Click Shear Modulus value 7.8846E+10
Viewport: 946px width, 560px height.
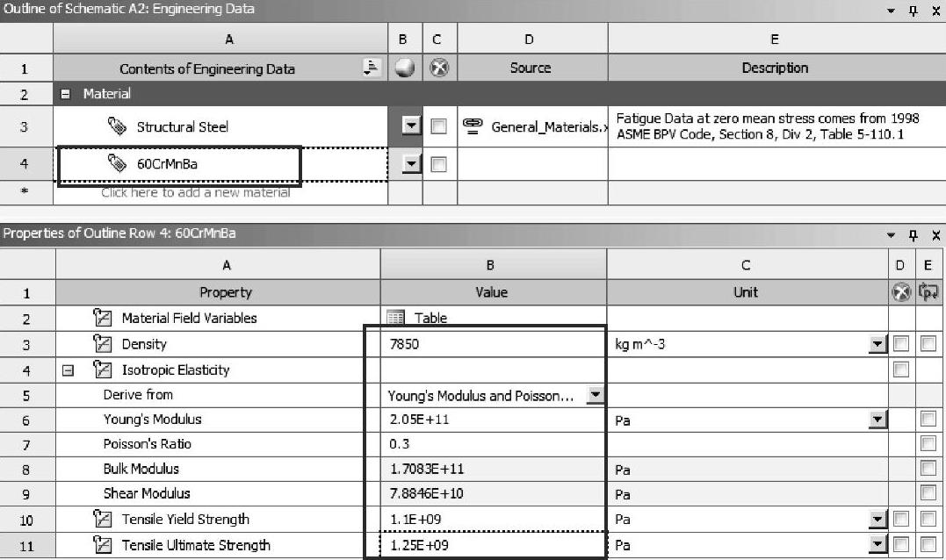[494, 493]
